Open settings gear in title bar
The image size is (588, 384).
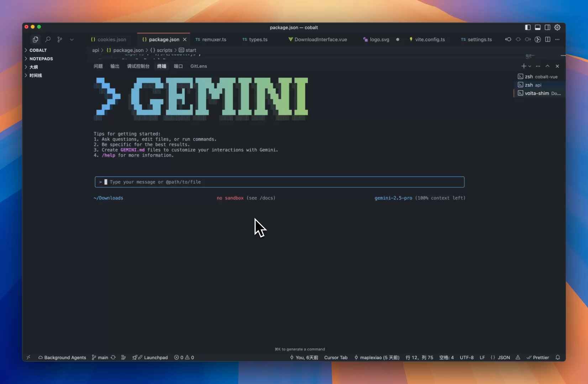(557, 27)
